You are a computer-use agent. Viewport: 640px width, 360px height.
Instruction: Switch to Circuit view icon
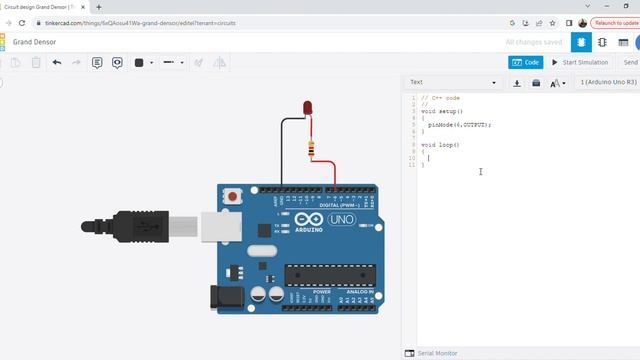(581, 42)
